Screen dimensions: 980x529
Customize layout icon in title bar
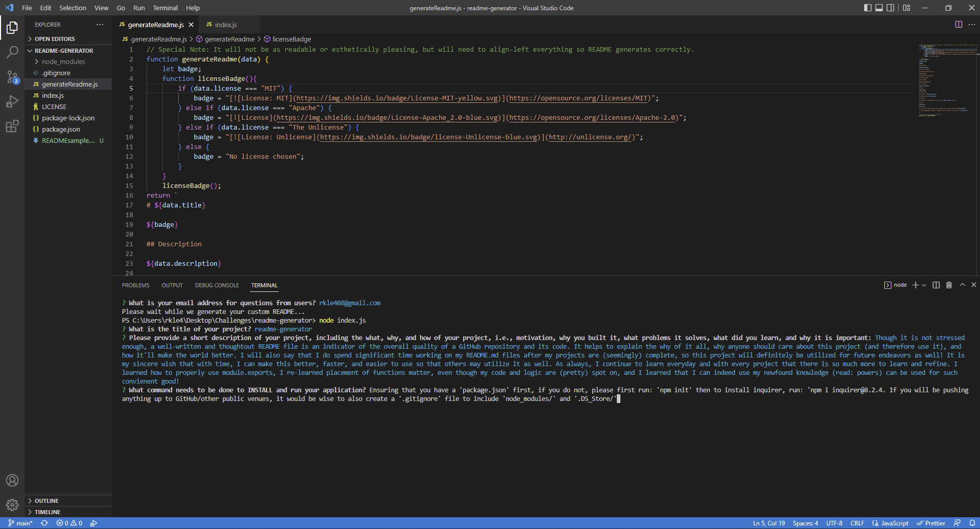click(x=907, y=8)
